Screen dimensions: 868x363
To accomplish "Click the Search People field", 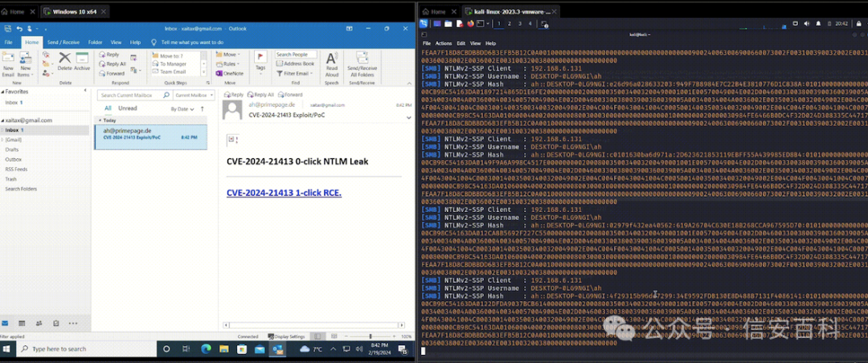I will coord(296,55).
